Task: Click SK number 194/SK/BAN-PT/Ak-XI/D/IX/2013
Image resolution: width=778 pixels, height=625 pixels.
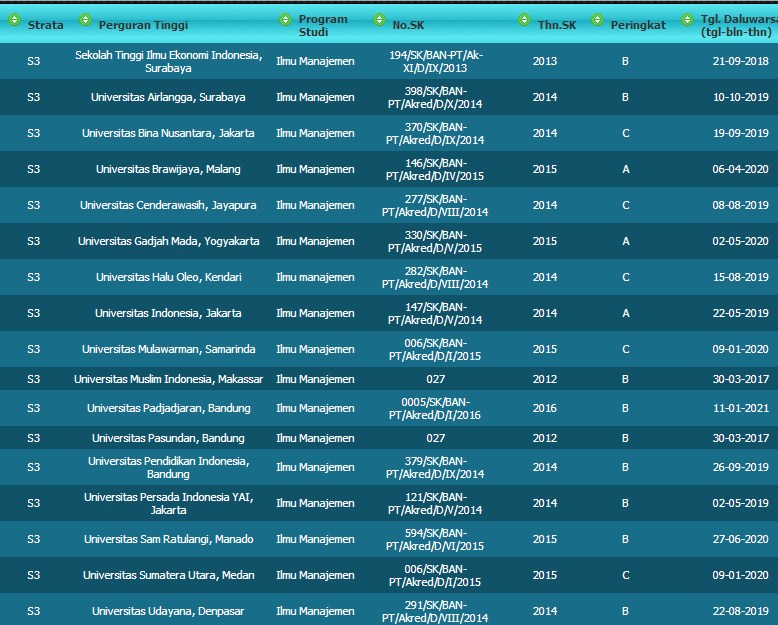Action: tap(436, 62)
